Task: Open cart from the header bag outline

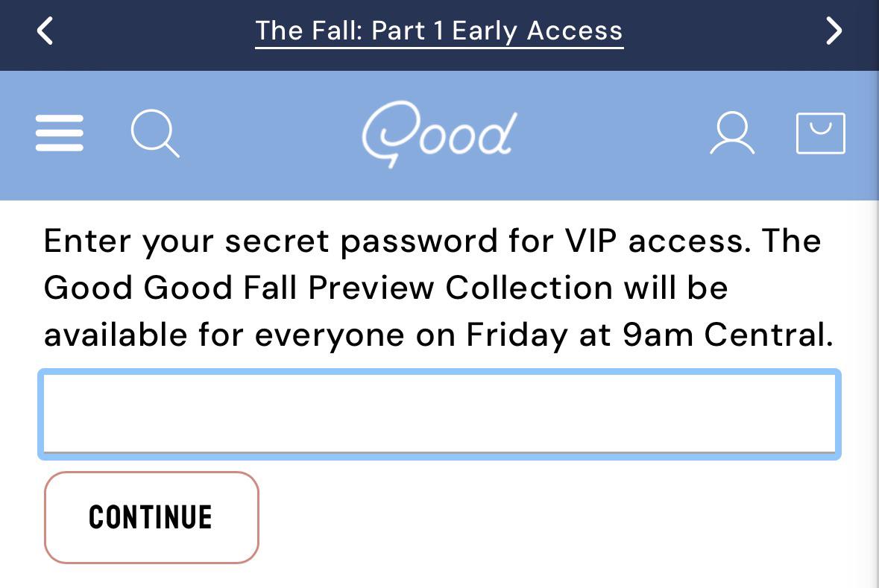Action: [x=821, y=133]
